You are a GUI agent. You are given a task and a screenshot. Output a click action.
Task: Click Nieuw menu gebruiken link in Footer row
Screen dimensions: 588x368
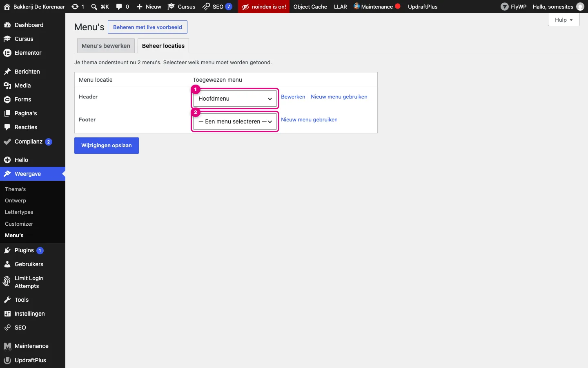(x=309, y=120)
